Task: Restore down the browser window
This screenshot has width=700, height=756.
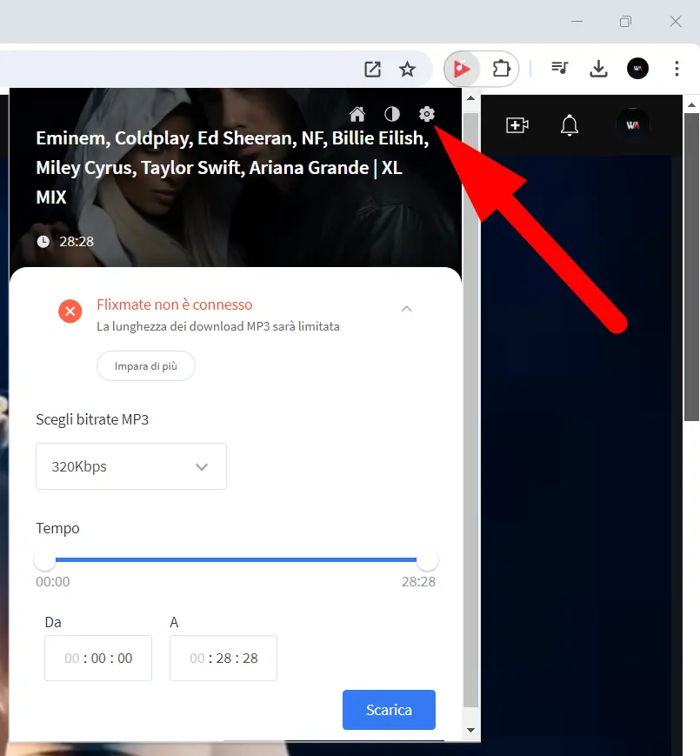Action: [625, 21]
